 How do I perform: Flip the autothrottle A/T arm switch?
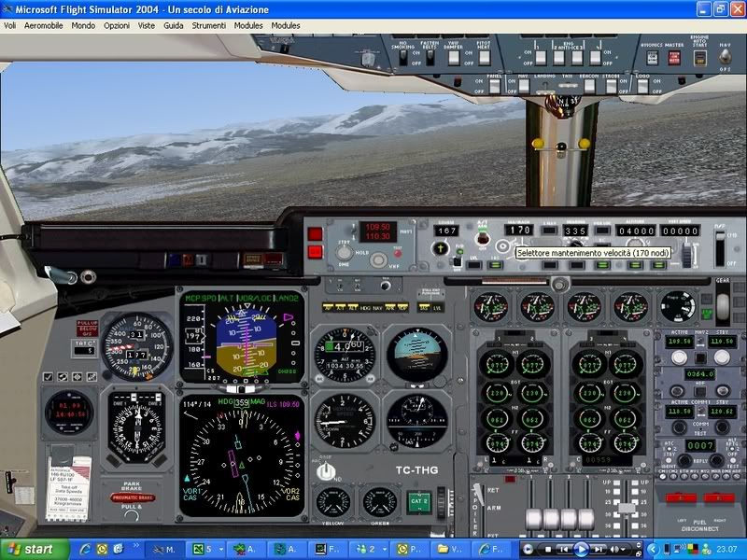(x=482, y=237)
